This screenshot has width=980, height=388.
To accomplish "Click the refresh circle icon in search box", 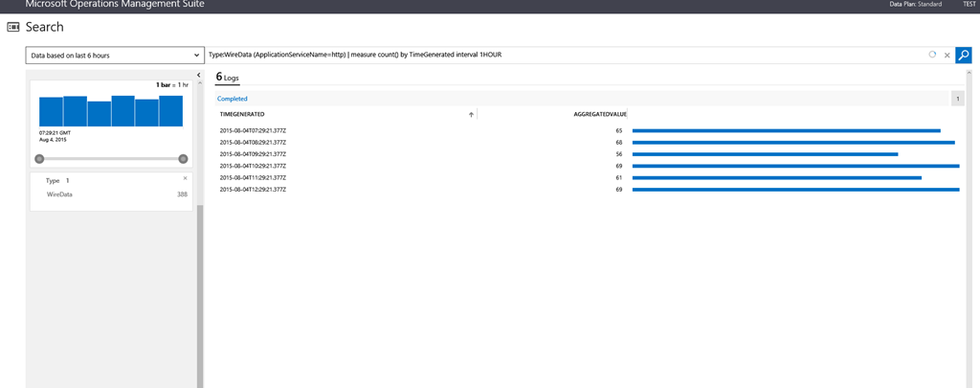I will click(932, 56).
